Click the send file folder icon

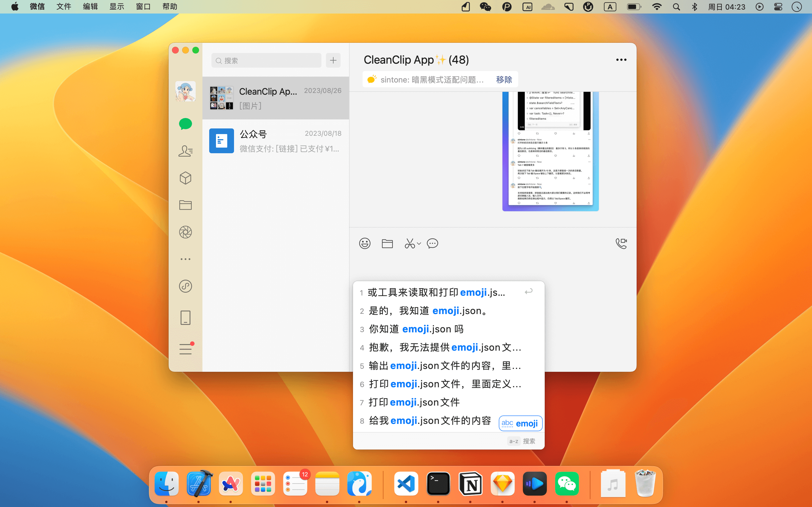387,243
